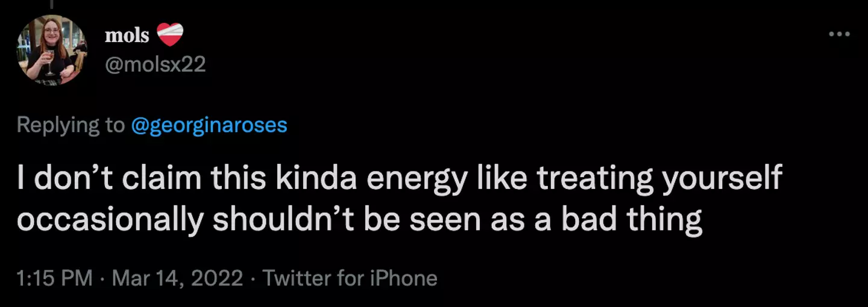Visit the @georginaroses mention link

[209, 125]
